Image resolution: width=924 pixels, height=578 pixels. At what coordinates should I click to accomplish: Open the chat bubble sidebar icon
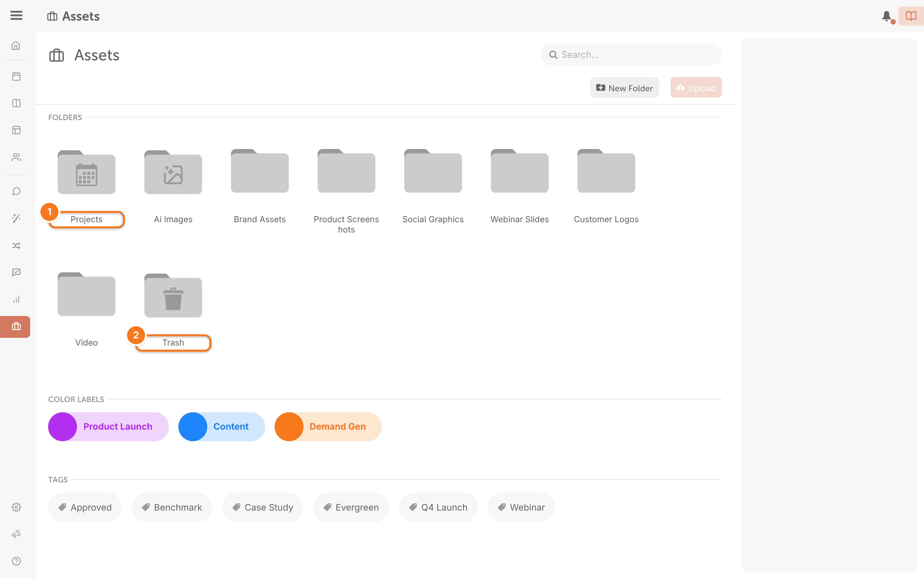[16, 191]
